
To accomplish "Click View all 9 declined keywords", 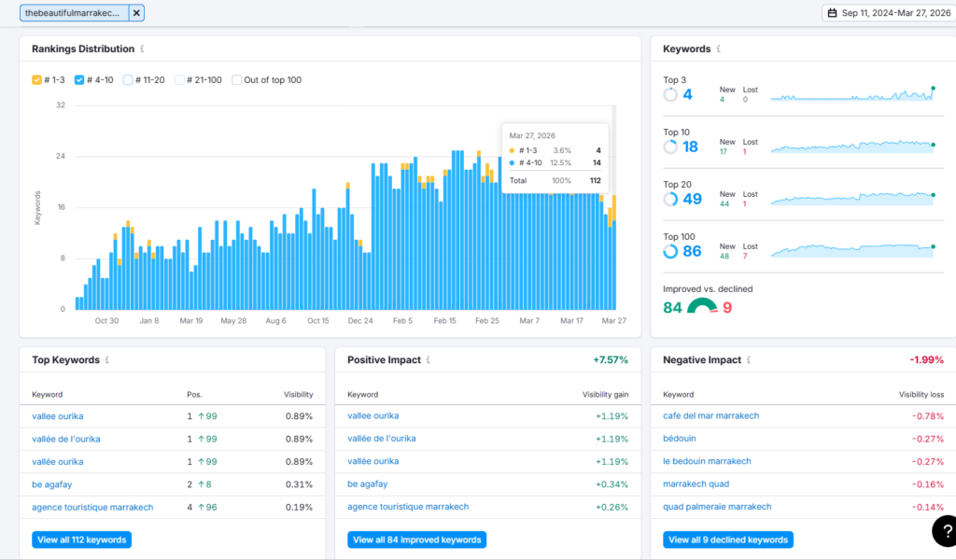I will tap(728, 539).
